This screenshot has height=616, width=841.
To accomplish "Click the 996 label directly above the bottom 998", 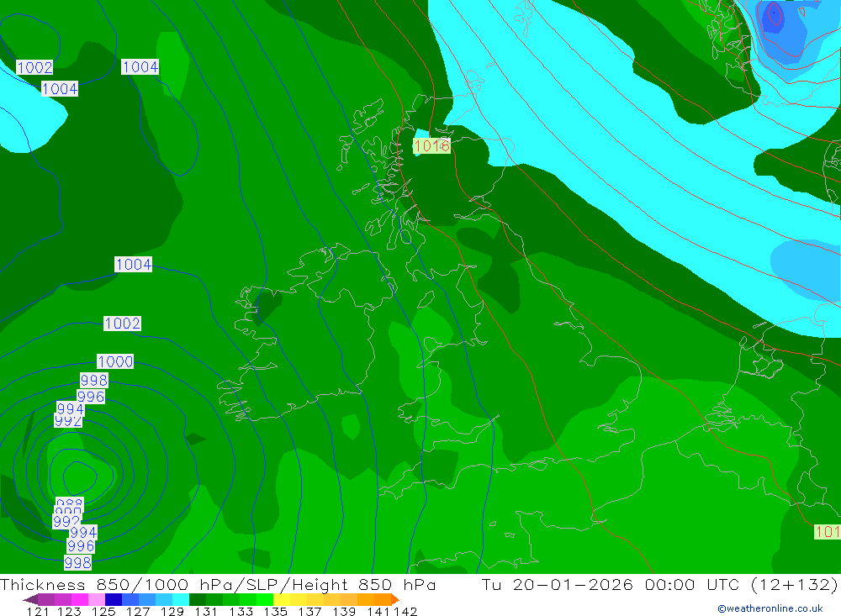I will coord(81,545).
